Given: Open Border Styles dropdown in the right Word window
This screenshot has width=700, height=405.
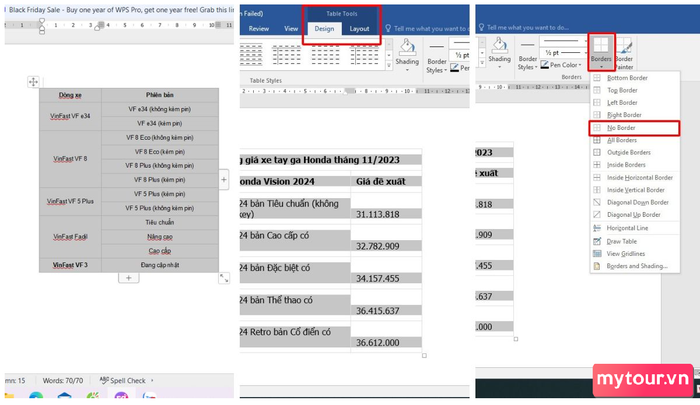Looking at the screenshot, I should click(x=527, y=63).
